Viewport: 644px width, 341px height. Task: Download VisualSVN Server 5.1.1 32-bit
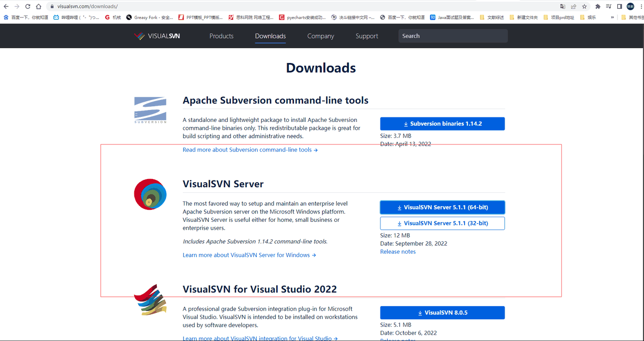point(442,223)
